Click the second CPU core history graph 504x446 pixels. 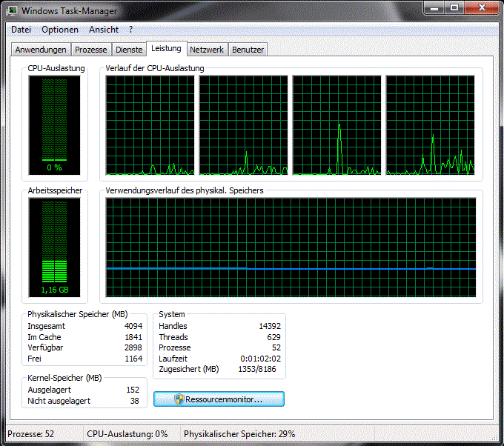tap(243, 125)
